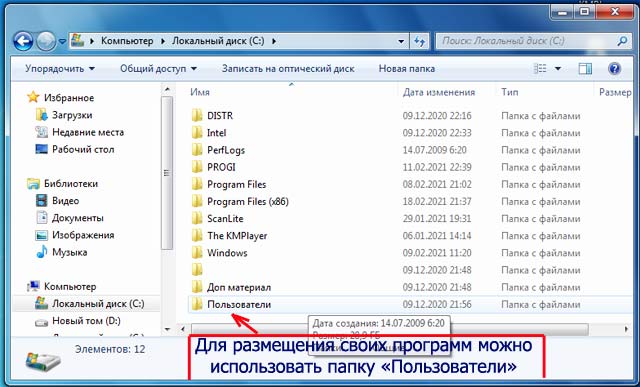Image resolution: width=640 pixels, height=387 pixels.
Task: Click the horizontal scrollbar right arrow
Action: [626, 329]
